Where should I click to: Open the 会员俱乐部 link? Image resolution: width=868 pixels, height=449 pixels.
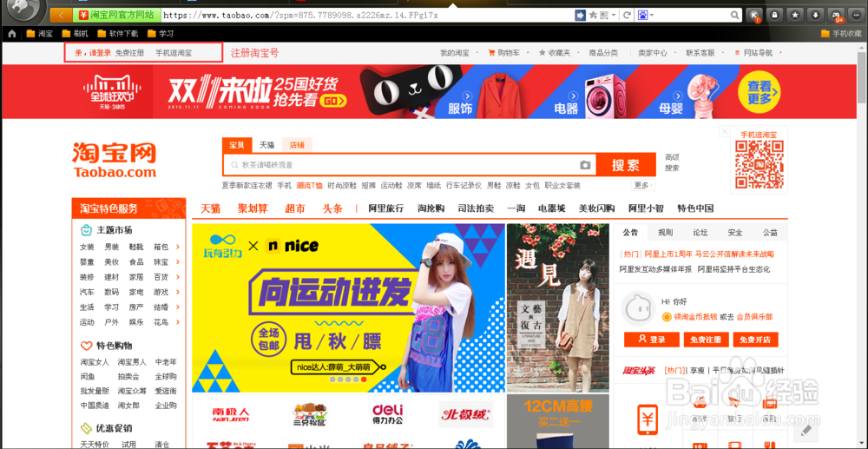754,317
